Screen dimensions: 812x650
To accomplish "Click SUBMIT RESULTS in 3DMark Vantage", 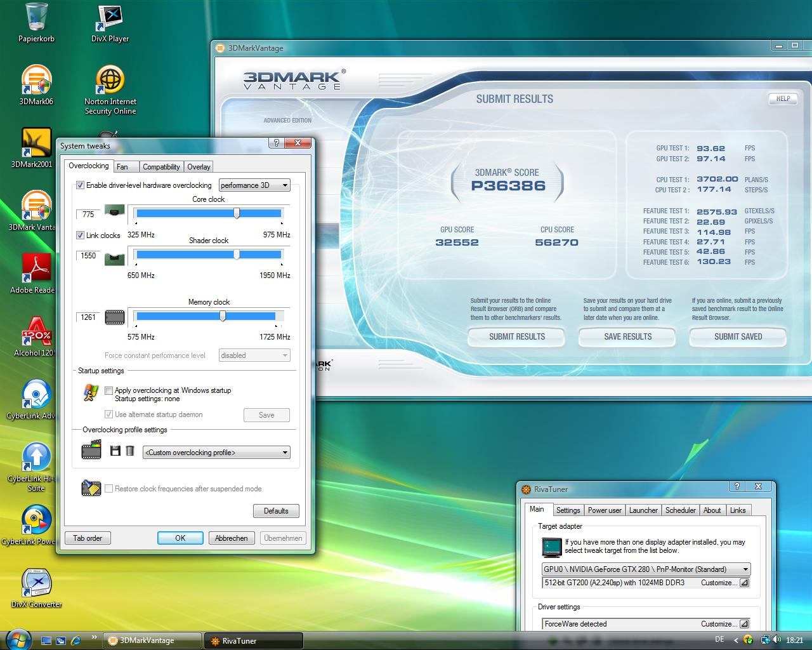I will [x=517, y=337].
